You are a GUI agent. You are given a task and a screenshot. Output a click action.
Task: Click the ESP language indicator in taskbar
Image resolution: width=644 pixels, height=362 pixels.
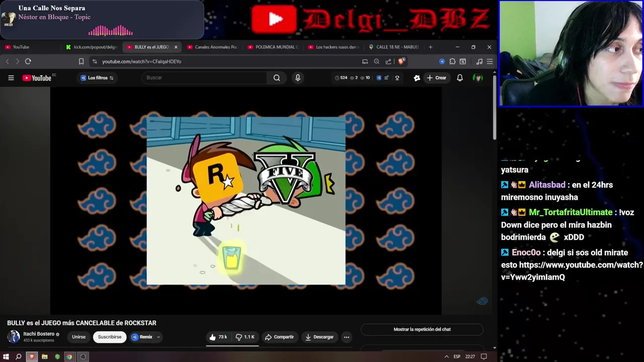[x=457, y=356]
